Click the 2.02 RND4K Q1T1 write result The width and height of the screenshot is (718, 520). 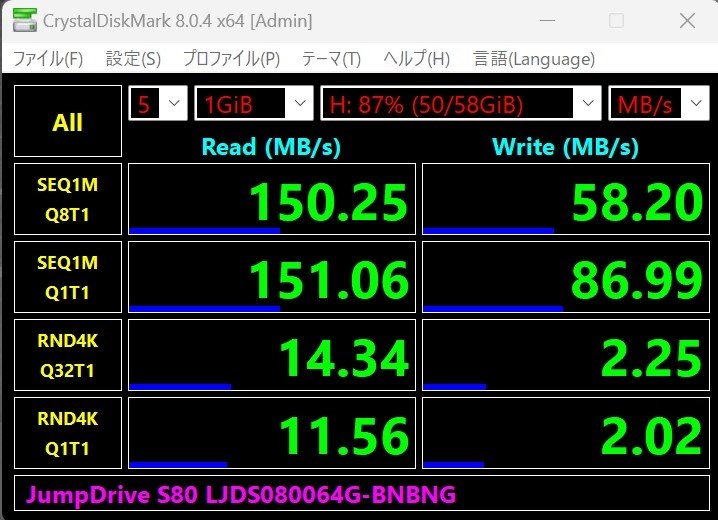[x=566, y=433]
